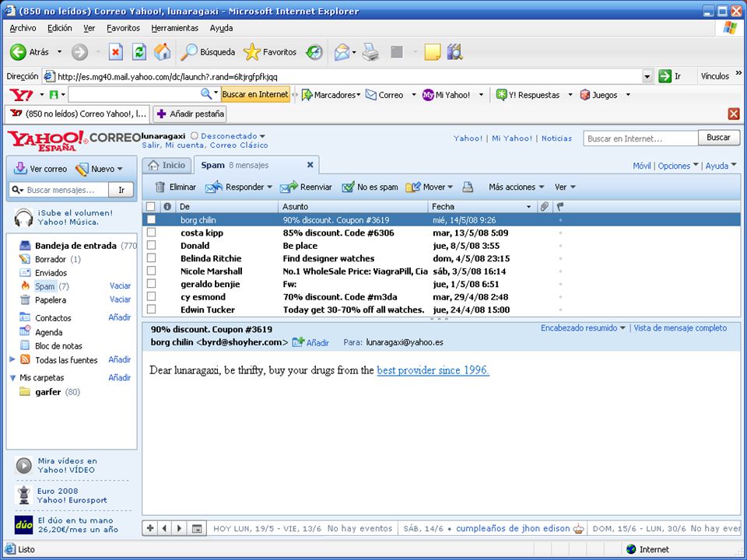Check the borg chilin message checkbox
Viewport: 747px width, 560px height.
point(151,219)
